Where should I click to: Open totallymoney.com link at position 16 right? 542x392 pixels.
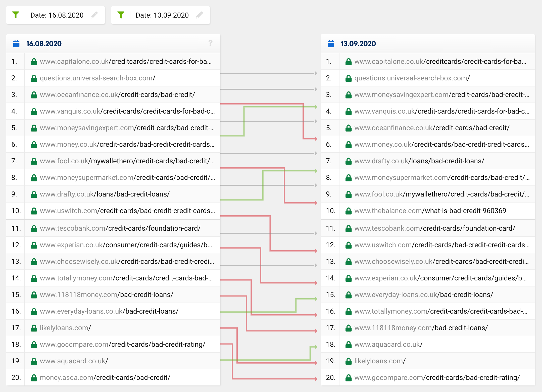(x=441, y=311)
